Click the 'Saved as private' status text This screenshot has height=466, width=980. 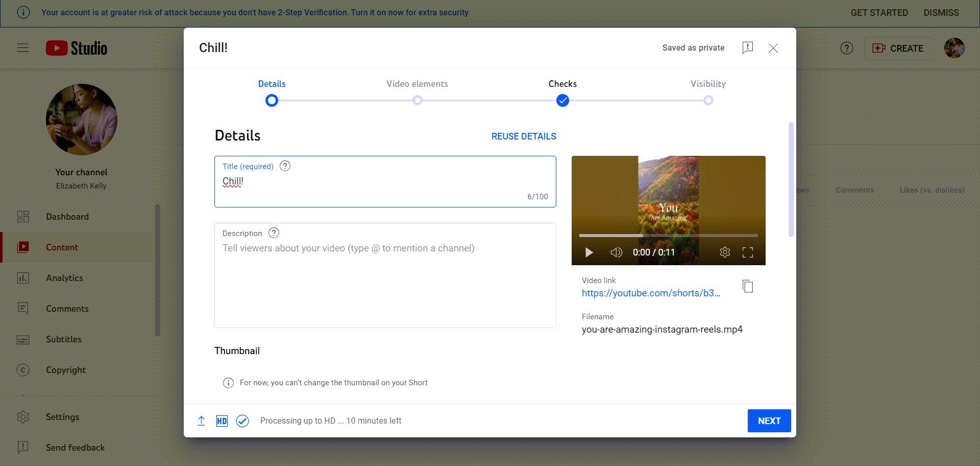tap(693, 48)
